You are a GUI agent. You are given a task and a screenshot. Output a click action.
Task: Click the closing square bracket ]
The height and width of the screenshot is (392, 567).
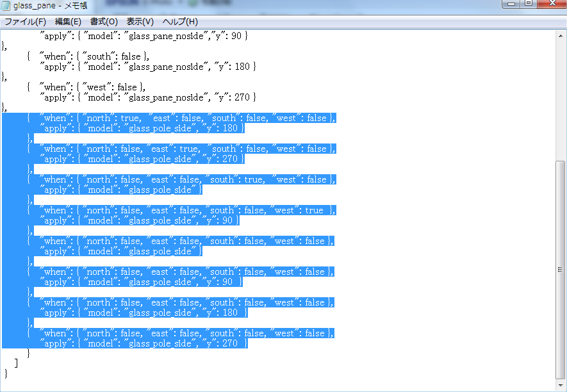[16, 363]
